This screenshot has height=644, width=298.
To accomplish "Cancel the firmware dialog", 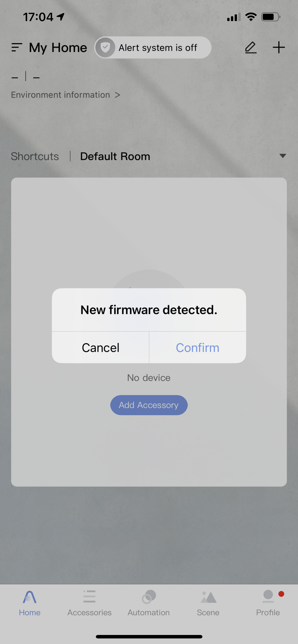I will tap(100, 348).
